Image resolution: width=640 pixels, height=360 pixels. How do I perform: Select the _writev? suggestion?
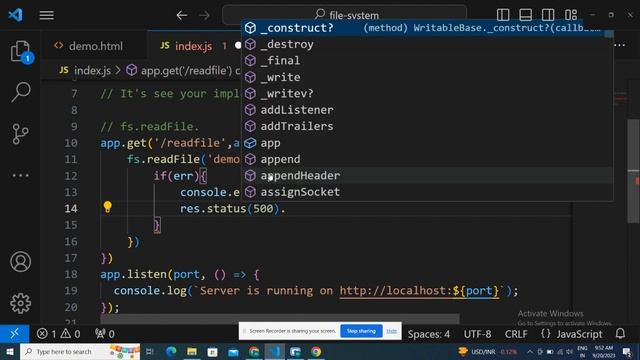(427, 93)
